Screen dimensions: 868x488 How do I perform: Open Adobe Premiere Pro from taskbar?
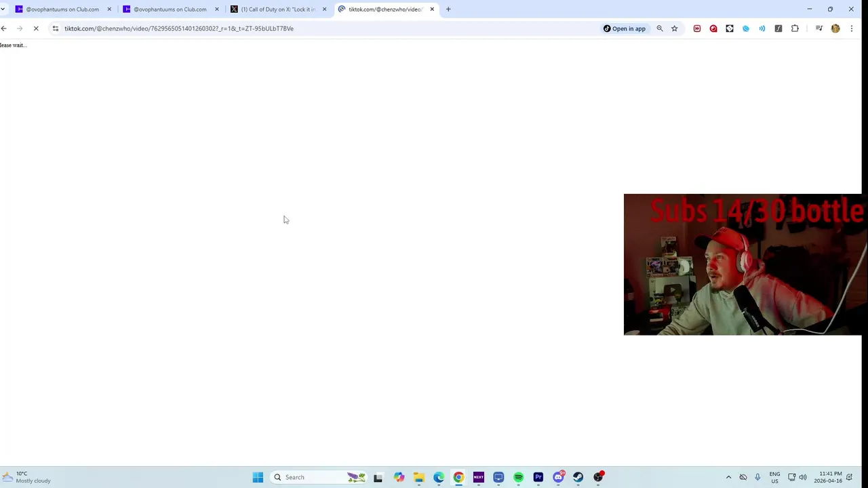[538, 477]
